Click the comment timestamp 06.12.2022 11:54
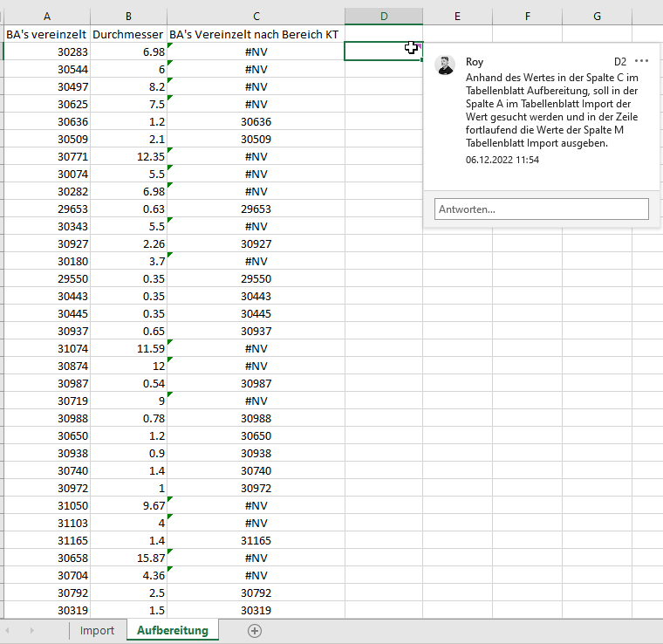 click(x=502, y=161)
